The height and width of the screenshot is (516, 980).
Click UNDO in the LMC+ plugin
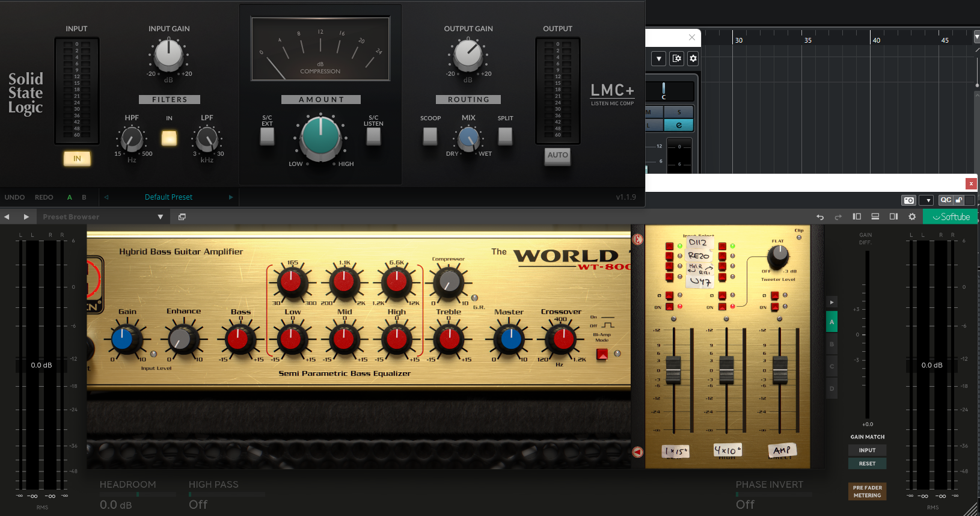point(14,197)
